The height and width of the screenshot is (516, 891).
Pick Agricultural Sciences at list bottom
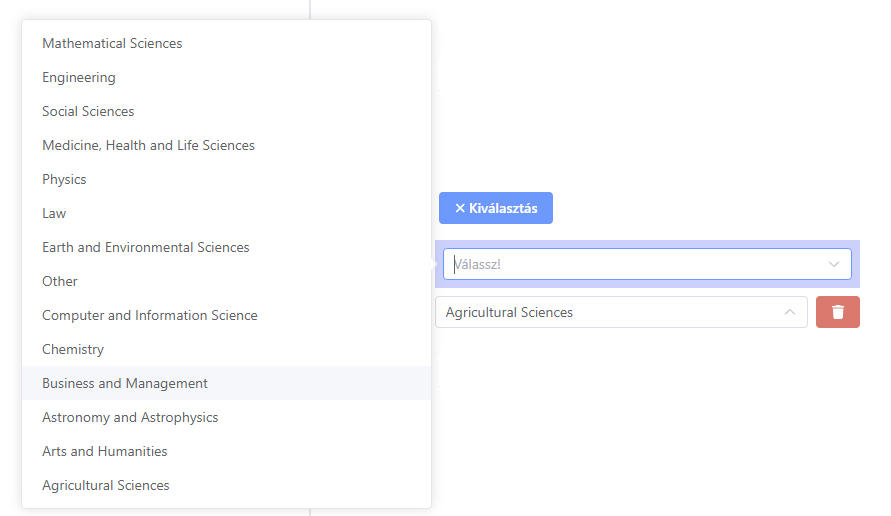pos(226,485)
